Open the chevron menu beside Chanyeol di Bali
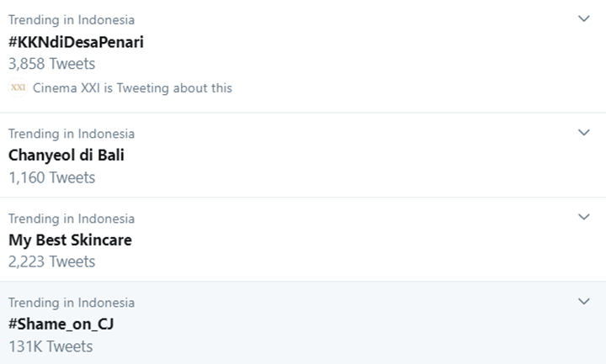606x364 pixels. [584, 132]
